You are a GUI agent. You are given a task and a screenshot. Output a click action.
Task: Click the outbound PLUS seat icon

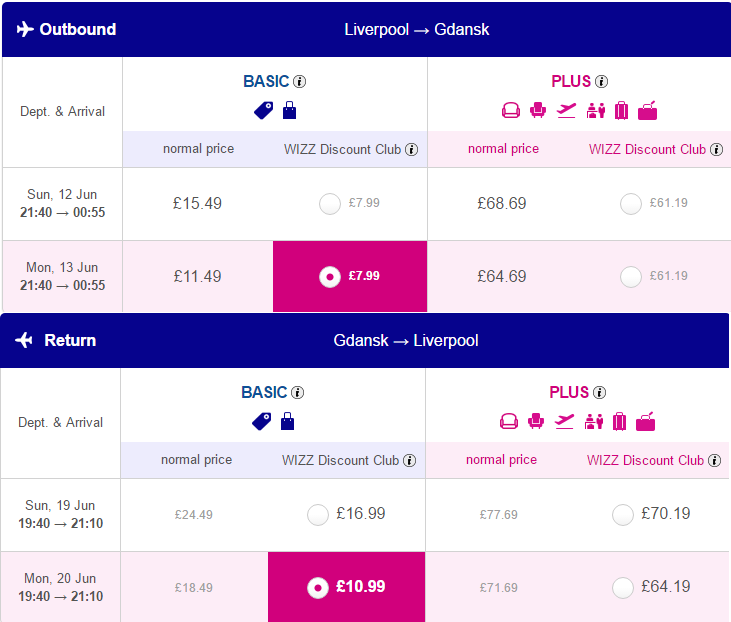[538, 111]
